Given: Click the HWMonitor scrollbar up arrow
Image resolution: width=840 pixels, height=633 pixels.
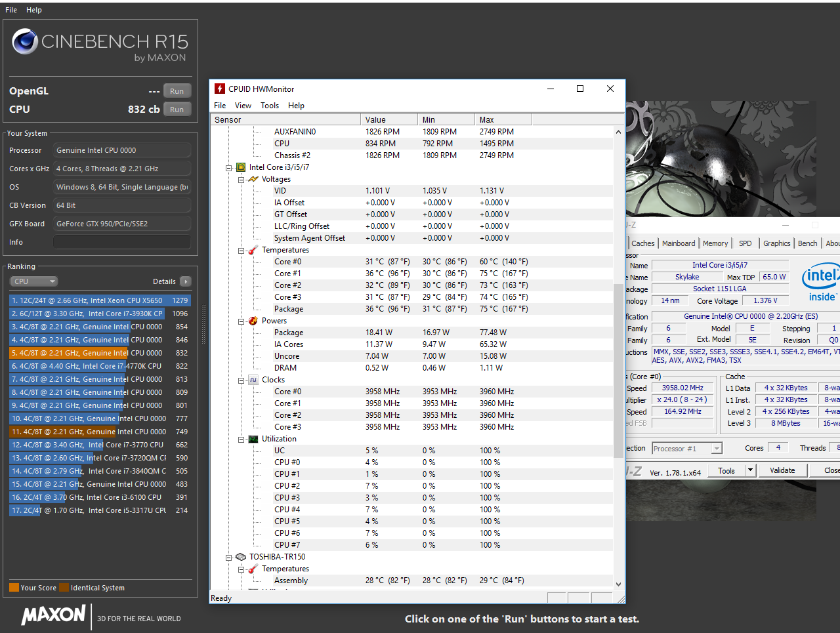Looking at the screenshot, I should point(618,132).
